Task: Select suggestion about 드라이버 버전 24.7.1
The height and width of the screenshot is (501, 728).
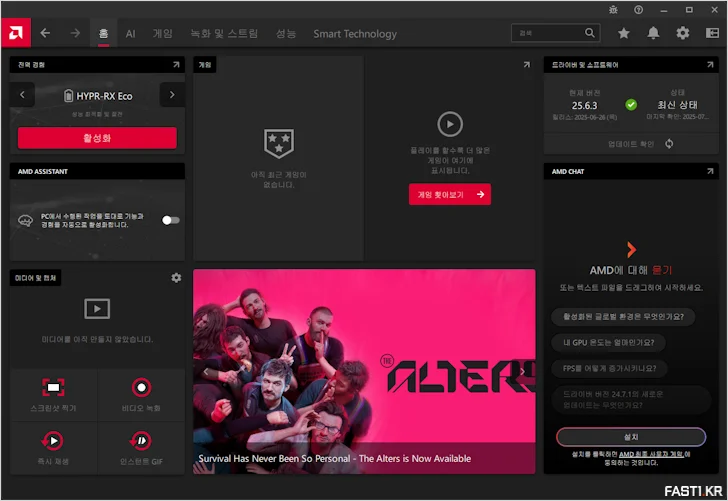Action: coord(631,399)
